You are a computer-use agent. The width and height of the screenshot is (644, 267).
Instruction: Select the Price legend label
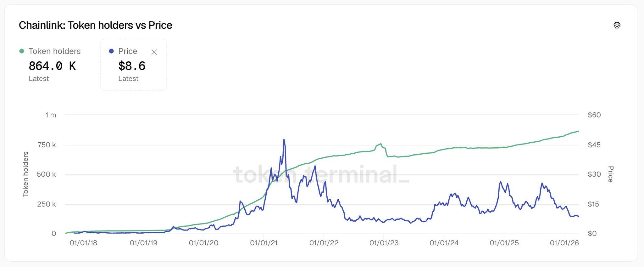pyautogui.click(x=128, y=51)
